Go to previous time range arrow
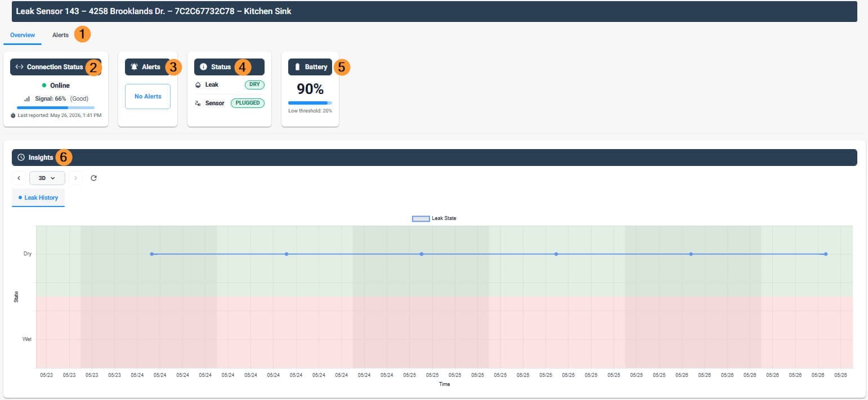Image resolution: width=868 pixels, height=400 pixels. (19, 178)
